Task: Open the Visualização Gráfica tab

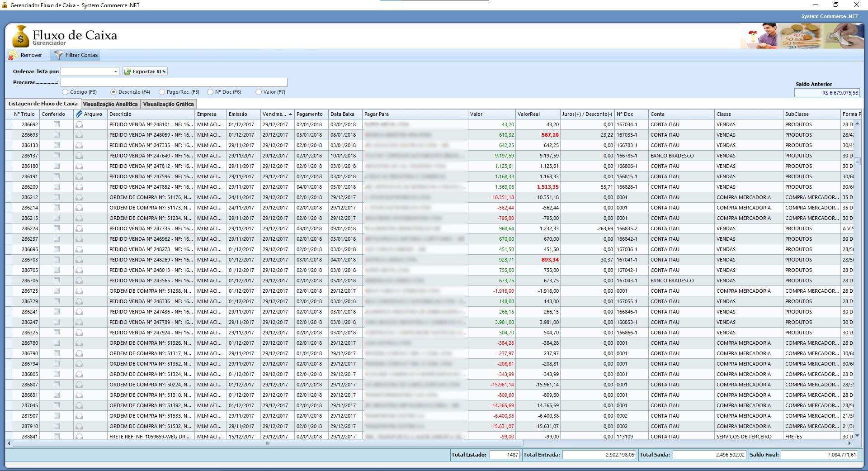Action: tap(168, 104)
